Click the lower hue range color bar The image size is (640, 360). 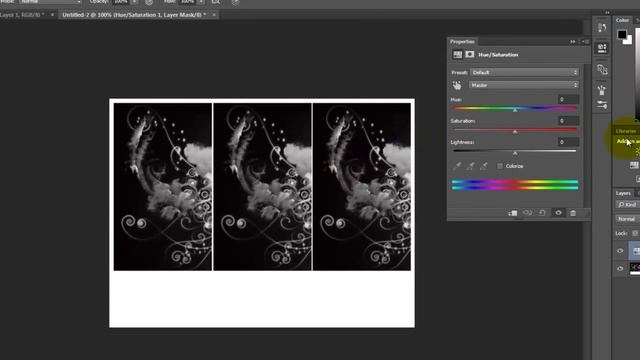(515, 188)
